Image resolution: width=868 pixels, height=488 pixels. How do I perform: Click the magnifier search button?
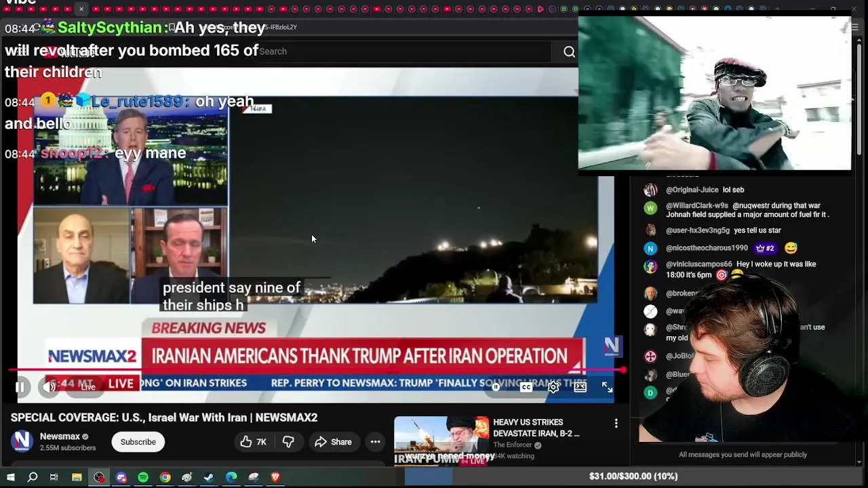click(569, 52)
